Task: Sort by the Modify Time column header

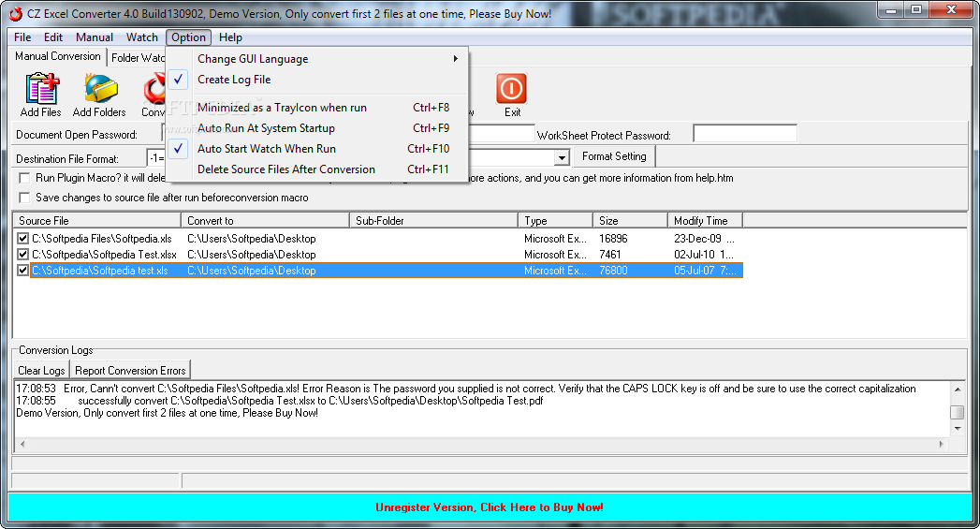Action: tap(705, 221)
